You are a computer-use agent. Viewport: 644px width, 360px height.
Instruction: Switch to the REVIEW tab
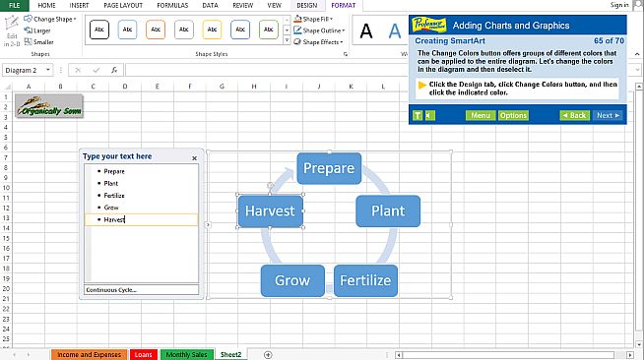[243, 5]
